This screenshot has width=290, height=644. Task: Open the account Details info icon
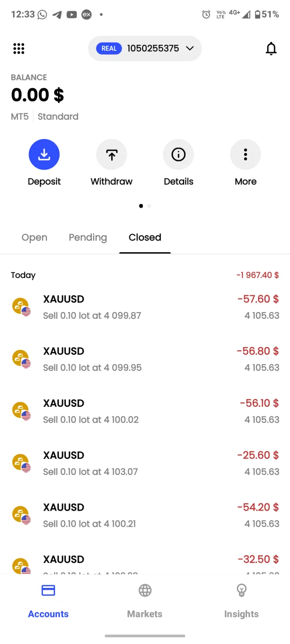pos(178,155)
